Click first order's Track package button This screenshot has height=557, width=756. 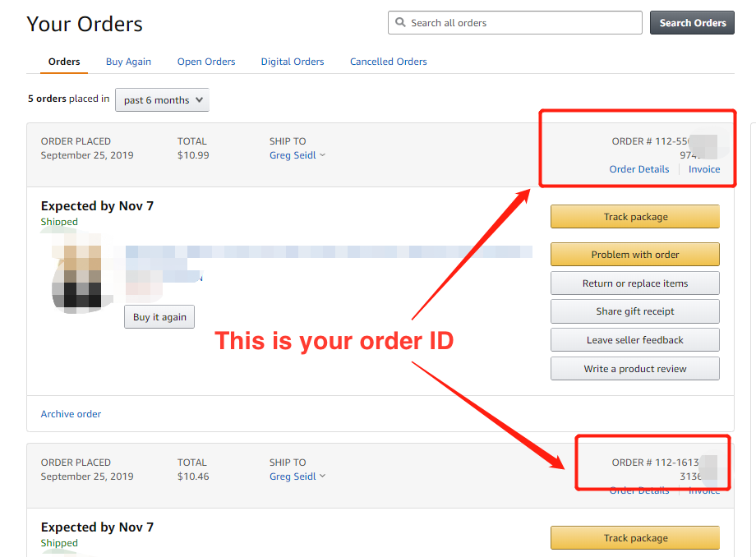[x=635, y=217]
